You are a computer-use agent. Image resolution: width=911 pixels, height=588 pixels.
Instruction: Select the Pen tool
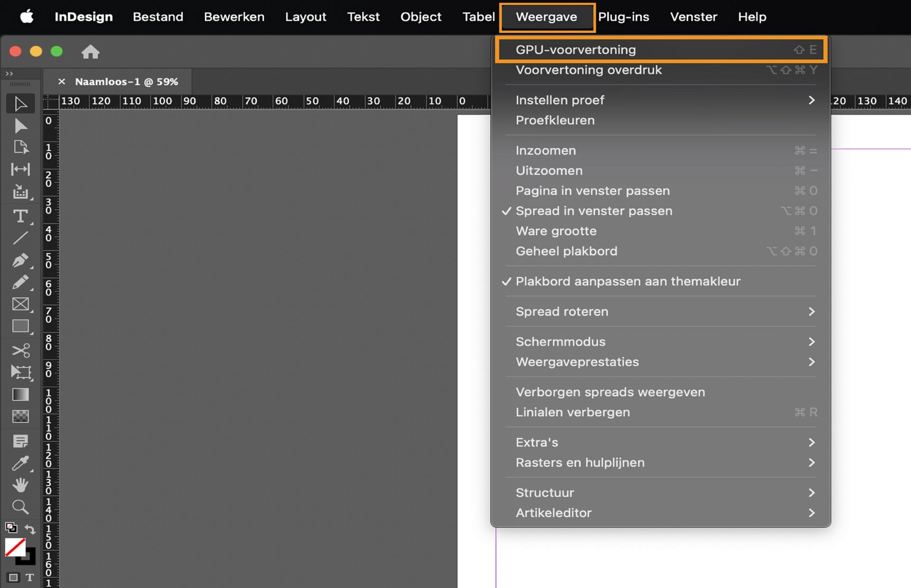coord(20,260)
